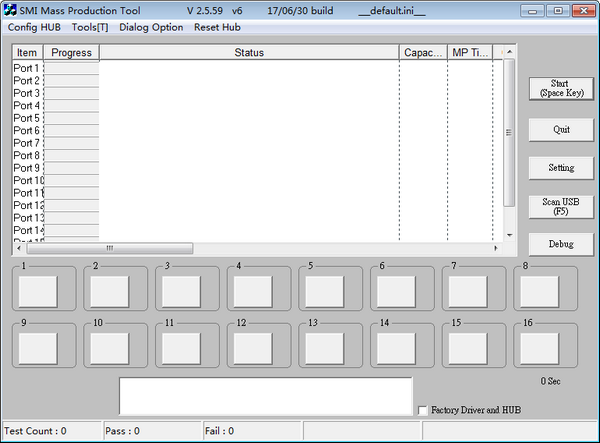Click the port list vertical scroll down arrow

tap(510, 235)
